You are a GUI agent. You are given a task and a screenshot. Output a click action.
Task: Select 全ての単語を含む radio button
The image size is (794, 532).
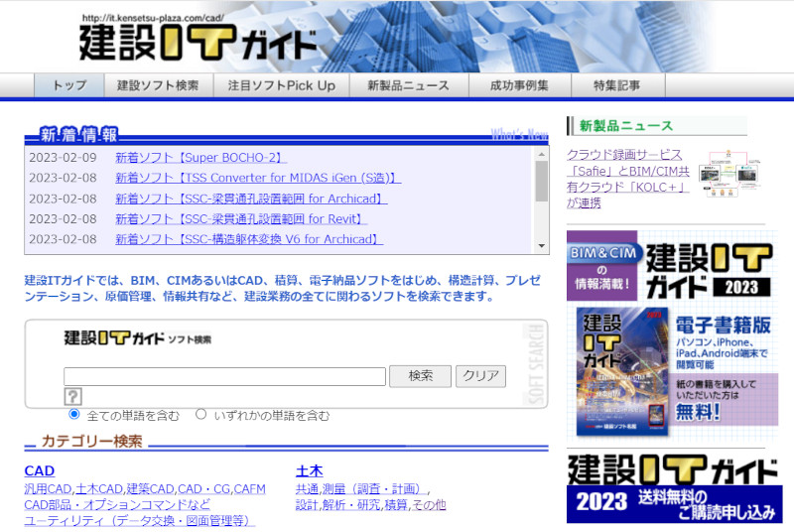pyautogui.click(x=74, y=414)
